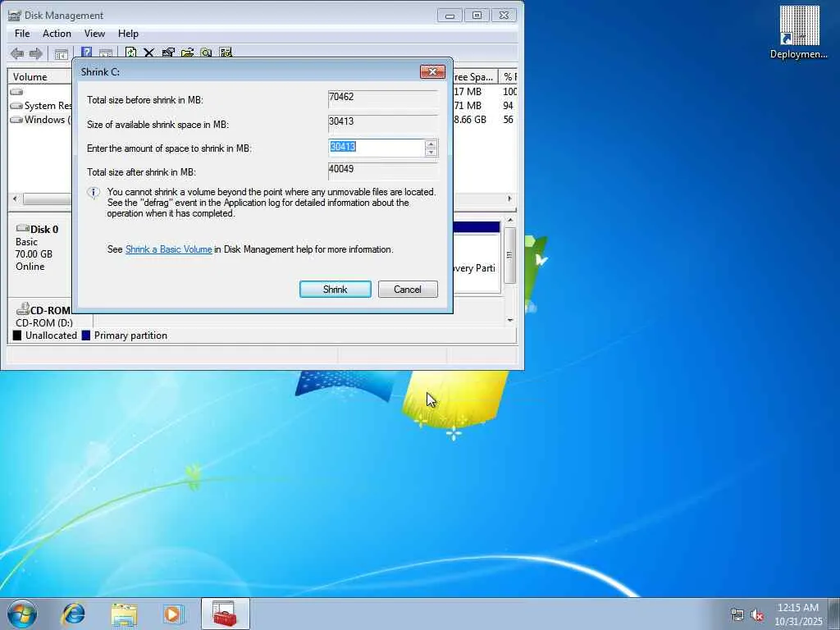
Task: Click the Free Space column header
Action: click(475, 76)
